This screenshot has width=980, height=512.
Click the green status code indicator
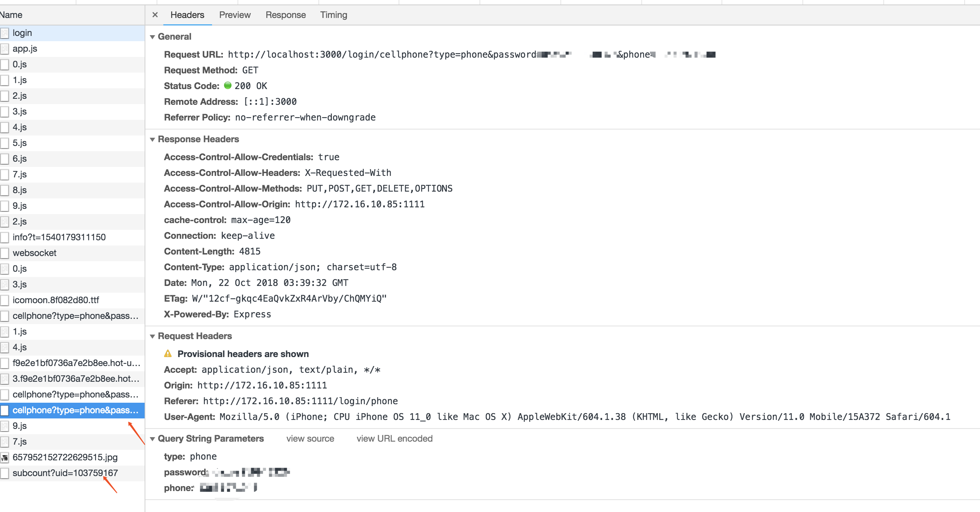227,86
